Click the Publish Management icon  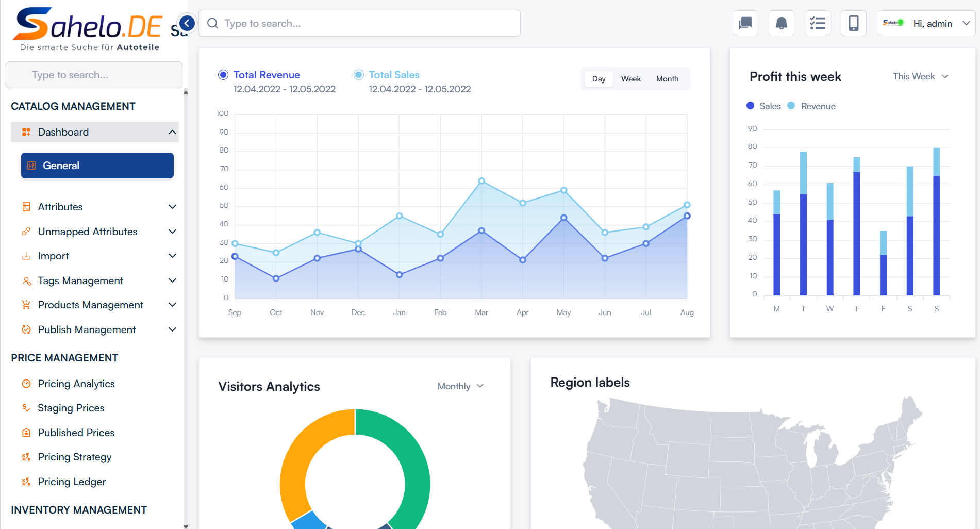[x=26, y=329]
